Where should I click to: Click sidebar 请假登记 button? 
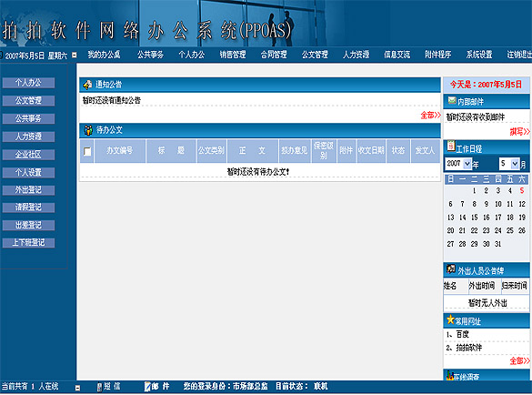click(x=28, y=208)
